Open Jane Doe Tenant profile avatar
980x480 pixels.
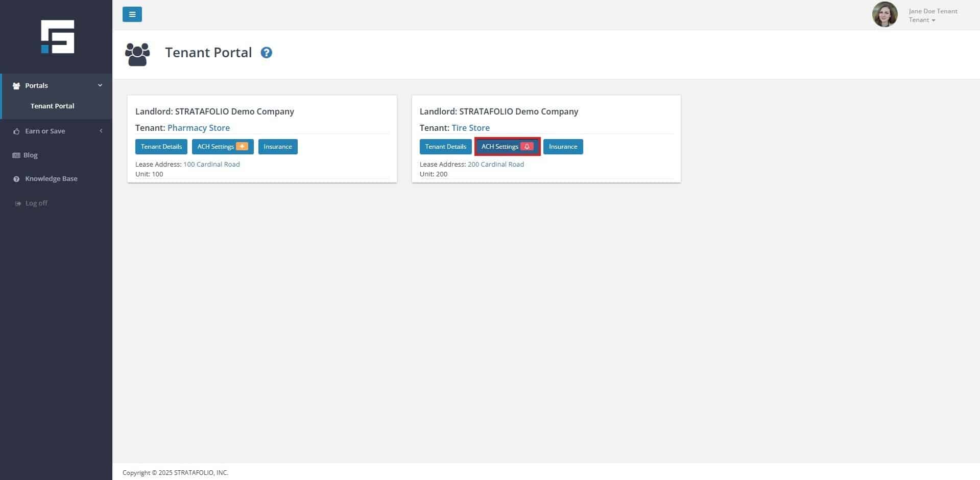point(885,15)
